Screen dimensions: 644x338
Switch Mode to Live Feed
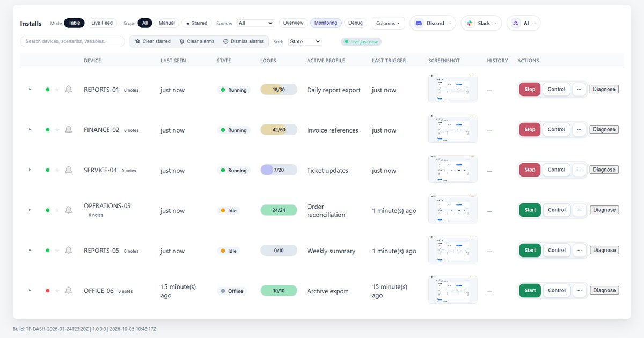click(102, 23)
